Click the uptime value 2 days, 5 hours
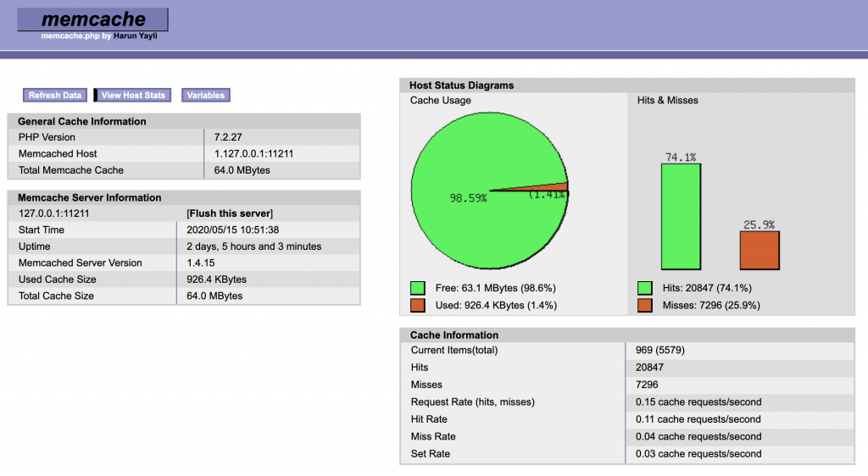This screenshot has width=868, height=476. click(x=254, y=246)
